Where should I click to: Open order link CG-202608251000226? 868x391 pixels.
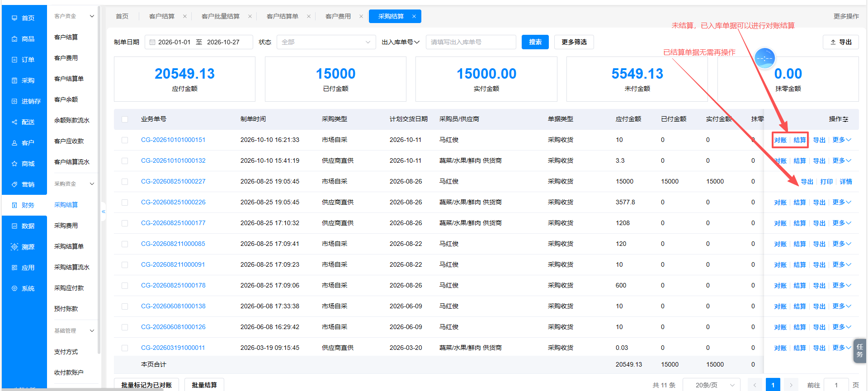173,202
